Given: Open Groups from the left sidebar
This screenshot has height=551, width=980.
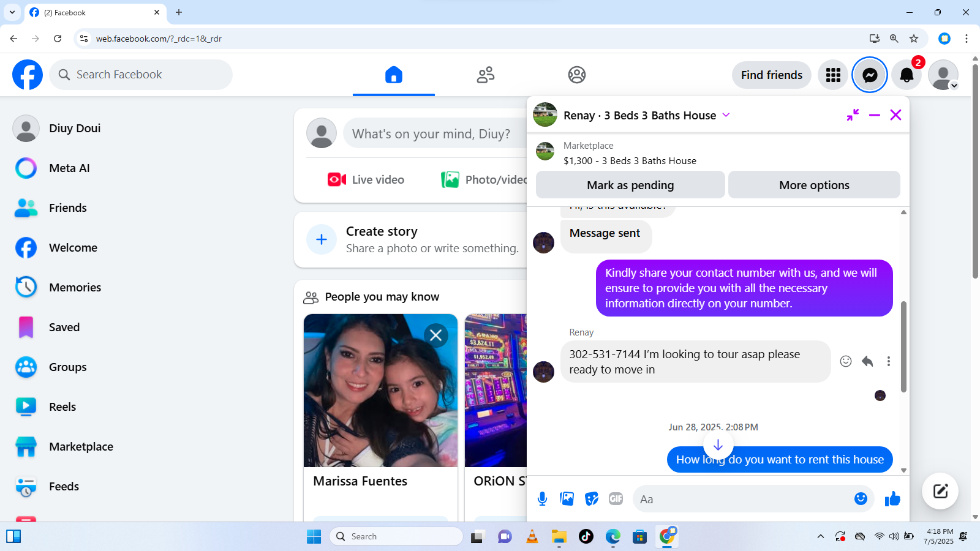Looking at the screenshot, I should click(67, 367).
